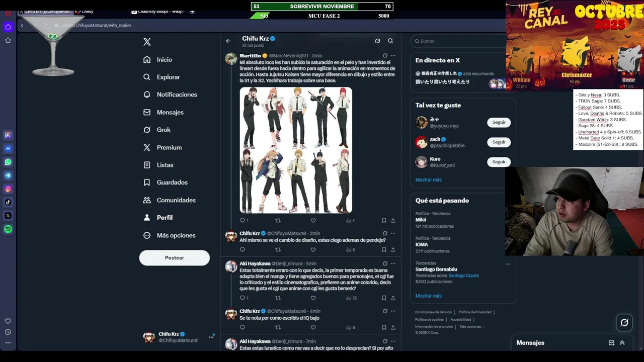Ask Grok about Martillo's tweet
This screenshot has width=644, height=362.
click(385, 55)
